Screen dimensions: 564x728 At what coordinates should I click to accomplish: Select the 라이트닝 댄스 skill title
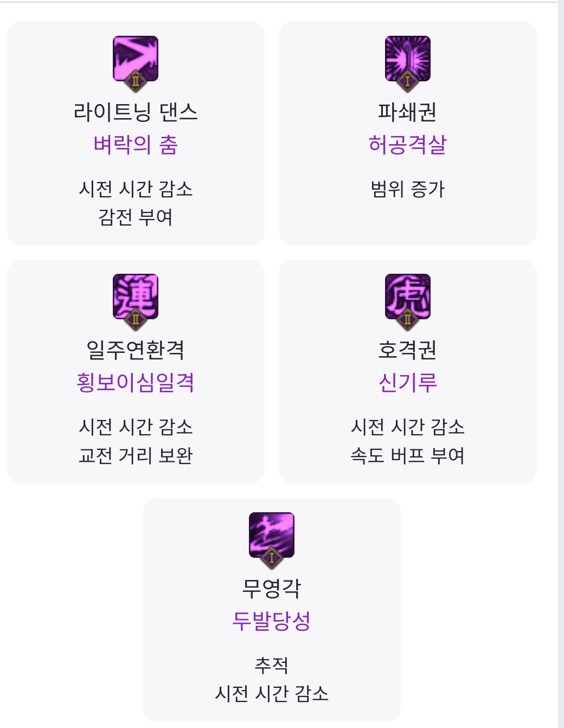pyautogui.click(x=136, y=112)
